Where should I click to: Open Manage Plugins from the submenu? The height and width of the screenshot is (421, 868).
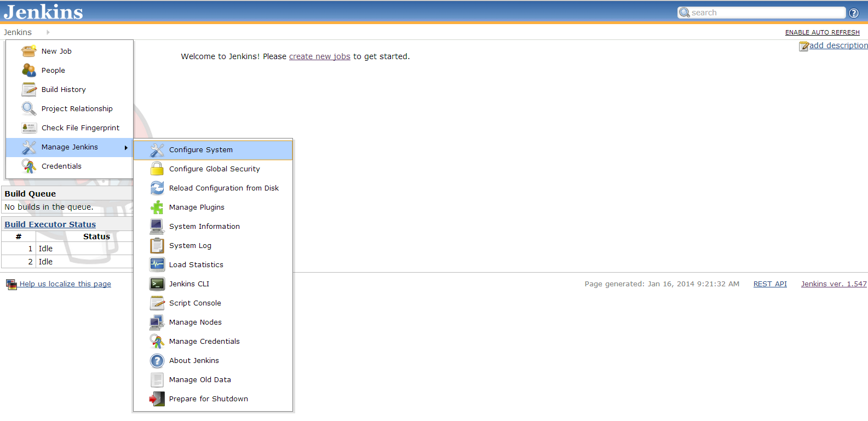pyautogui.click(x=213, y=207)
